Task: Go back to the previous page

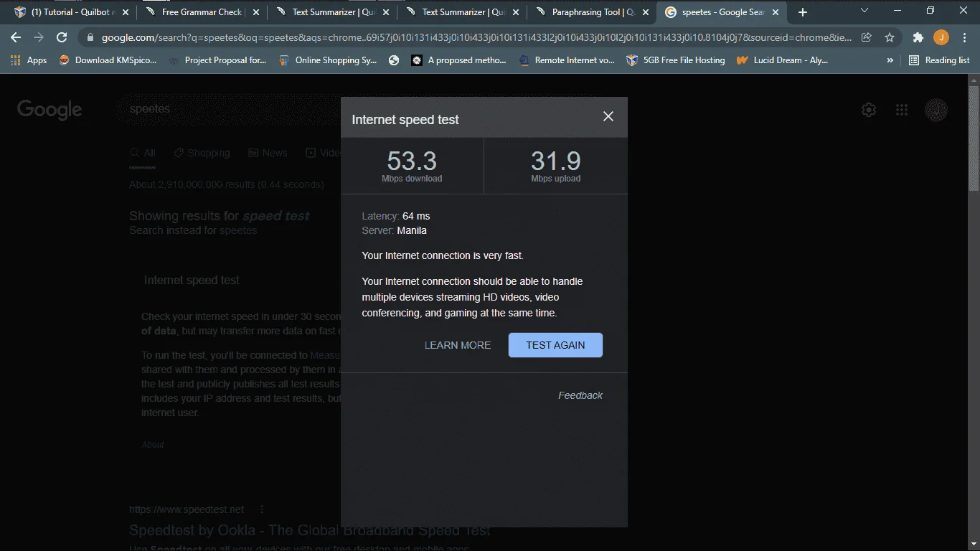Action: (x=16, y=37)
